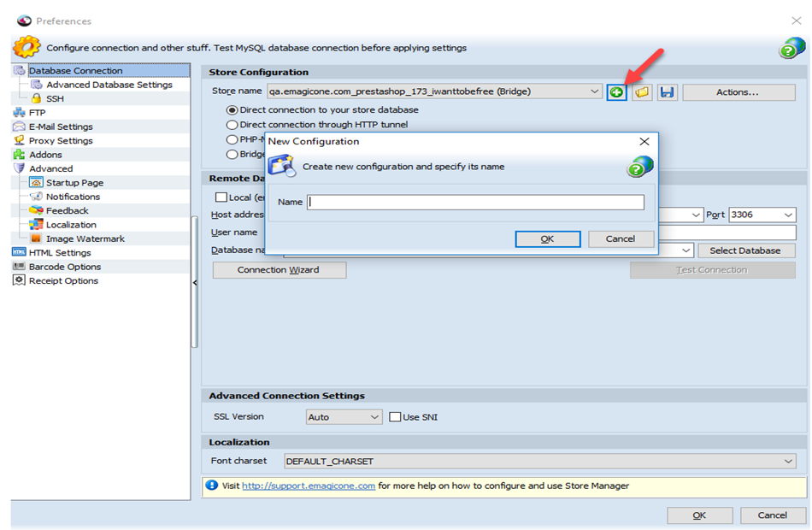Screen dimensions: 812x530
Task: Click the FTP icon in sidebar
Action: point(19,113)
